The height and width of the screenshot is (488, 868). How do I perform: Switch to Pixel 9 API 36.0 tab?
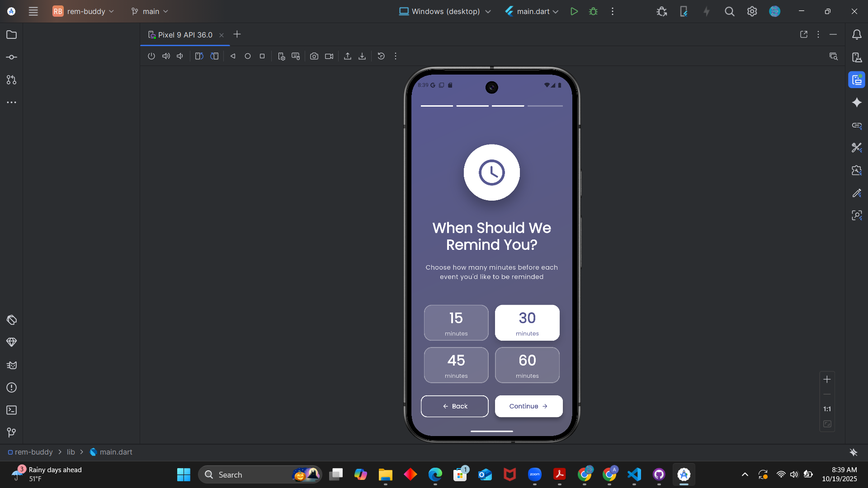click(x=185, y=35)
